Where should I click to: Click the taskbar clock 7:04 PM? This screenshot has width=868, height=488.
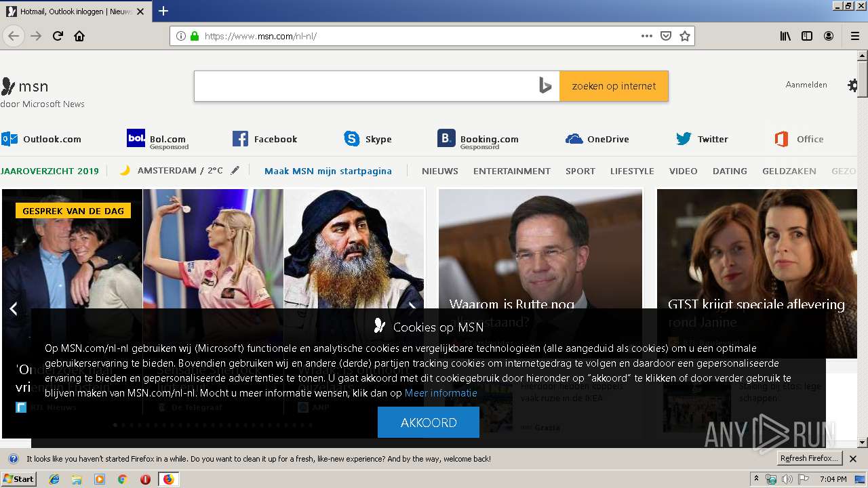833,479
